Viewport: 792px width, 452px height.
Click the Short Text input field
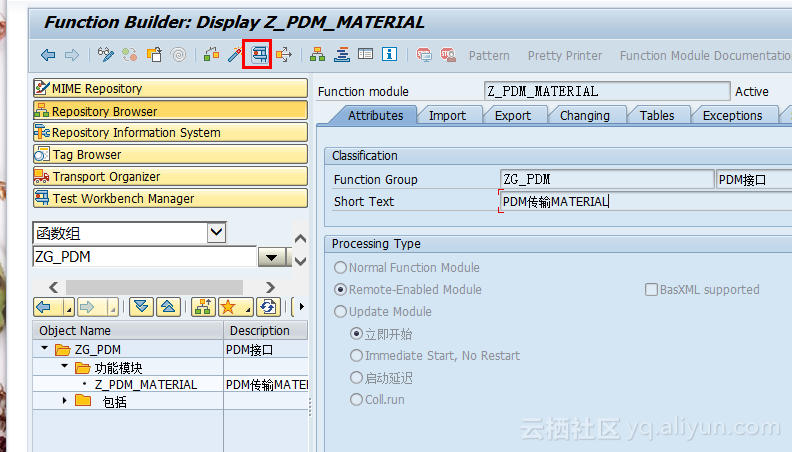coord(646,202)
